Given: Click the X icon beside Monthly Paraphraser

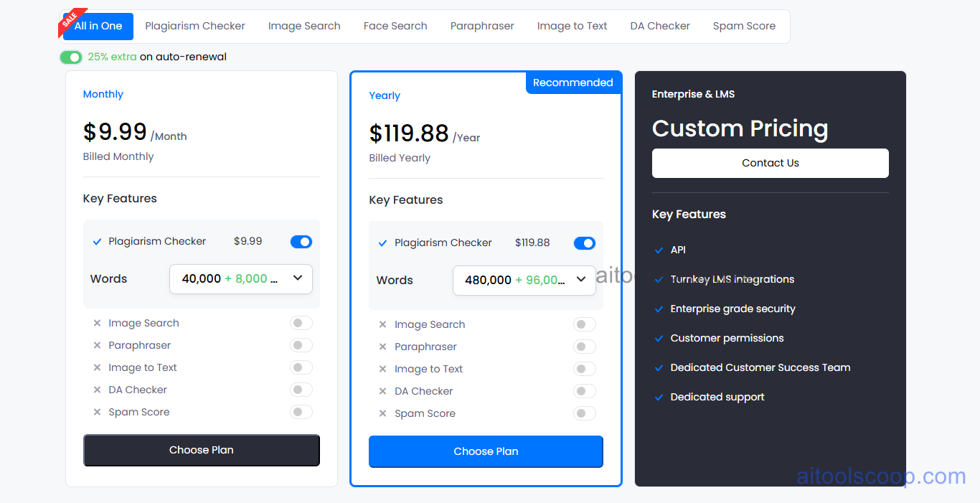Looking at the screenshot, I should tap(97, 346).
